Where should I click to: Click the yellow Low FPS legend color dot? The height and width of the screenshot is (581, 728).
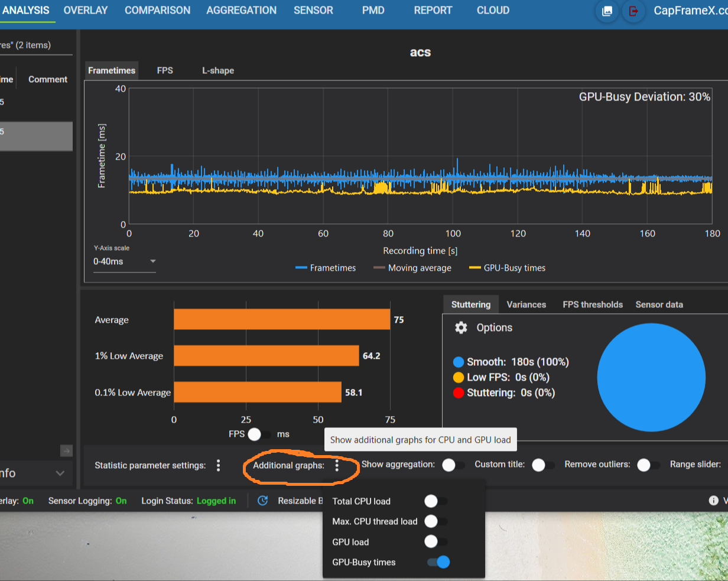[x=459, y=378]
